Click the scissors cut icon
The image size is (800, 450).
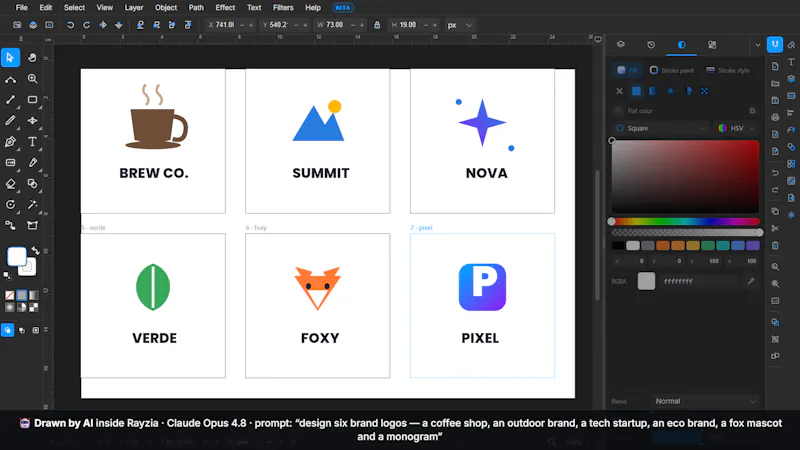[775, 229]
